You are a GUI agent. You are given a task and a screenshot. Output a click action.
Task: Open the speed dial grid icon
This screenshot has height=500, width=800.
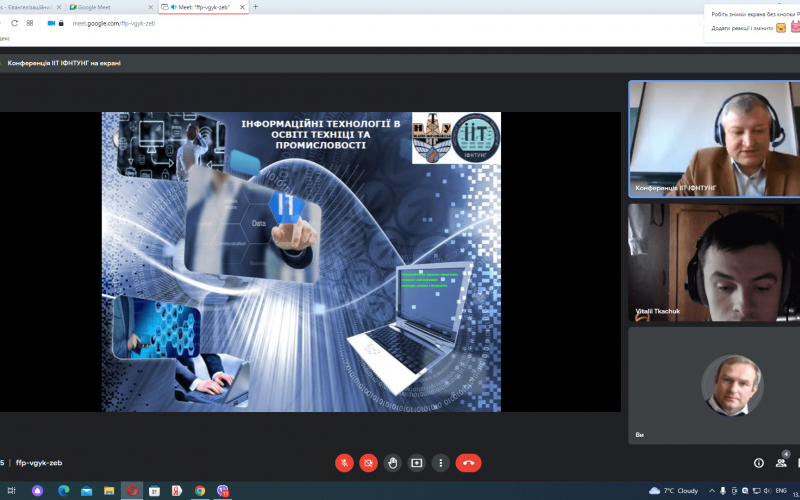click(x=30, y=23)
